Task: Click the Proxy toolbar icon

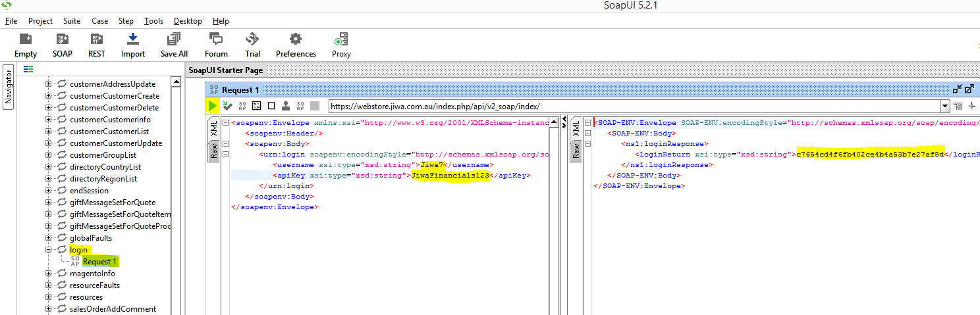Action: pyautogui.click(x=341, y=44)
